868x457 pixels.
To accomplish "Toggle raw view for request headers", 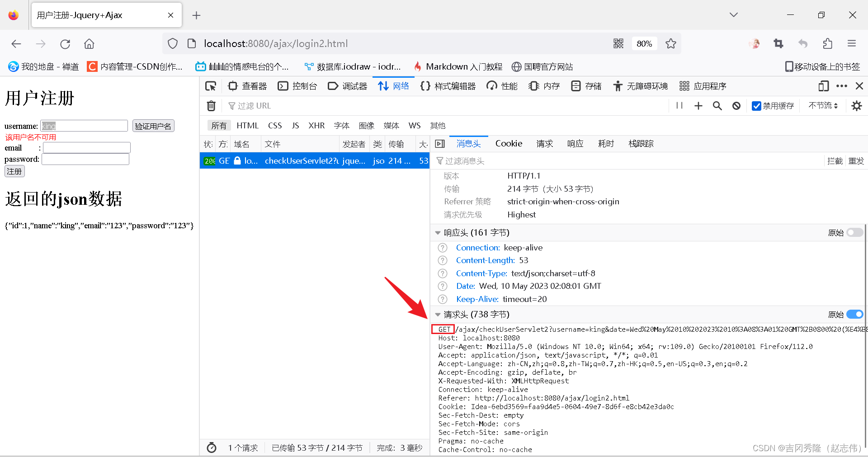I will 855,314.
